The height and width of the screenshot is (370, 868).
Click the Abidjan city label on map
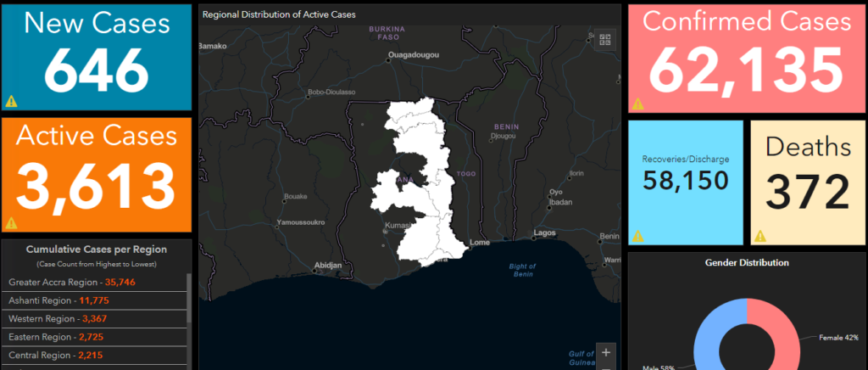(328, 266)
